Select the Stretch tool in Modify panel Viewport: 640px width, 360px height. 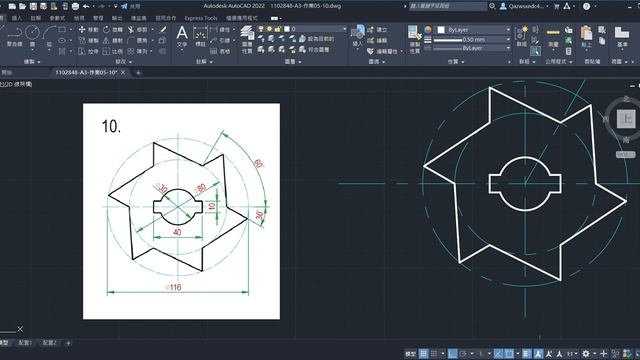88,51
